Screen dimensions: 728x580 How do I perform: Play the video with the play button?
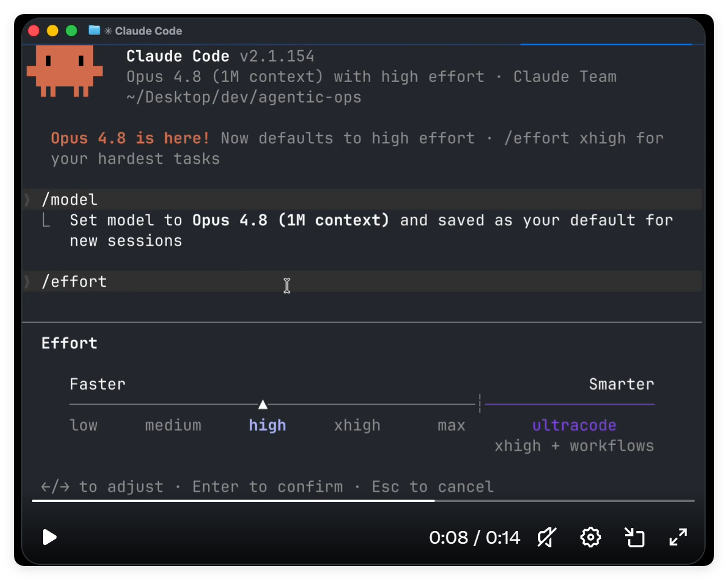click(x=50, y=537)
